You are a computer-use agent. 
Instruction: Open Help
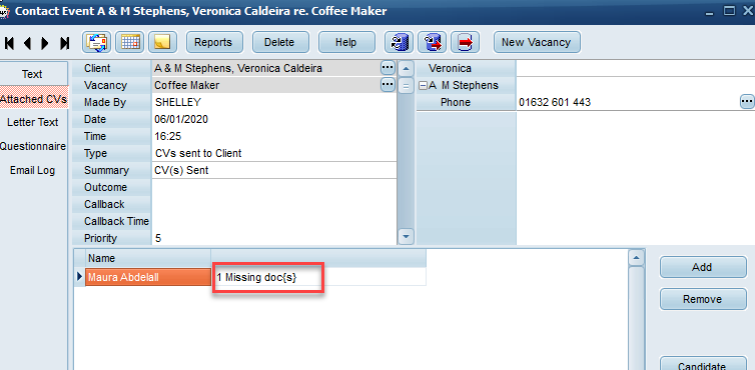click(346, 42)
